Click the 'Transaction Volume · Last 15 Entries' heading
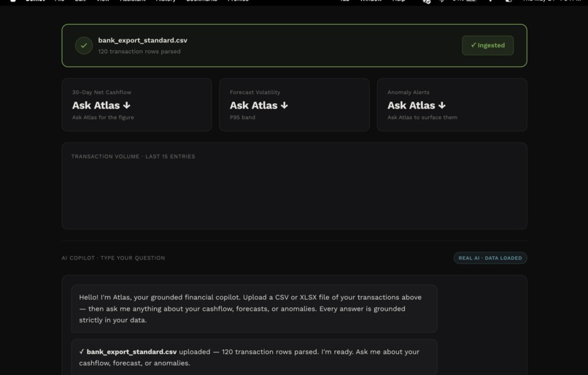 coord(133,156)
